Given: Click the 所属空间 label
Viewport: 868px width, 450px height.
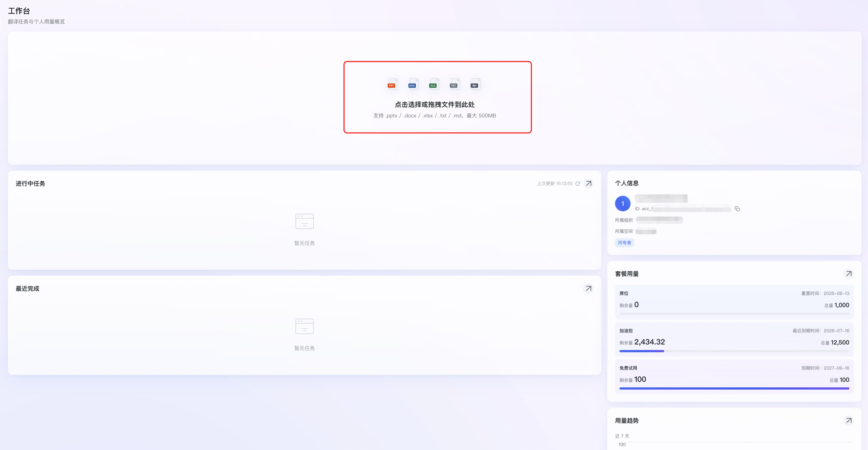Looking at the screenshot, I should click(x=624, y=232).
